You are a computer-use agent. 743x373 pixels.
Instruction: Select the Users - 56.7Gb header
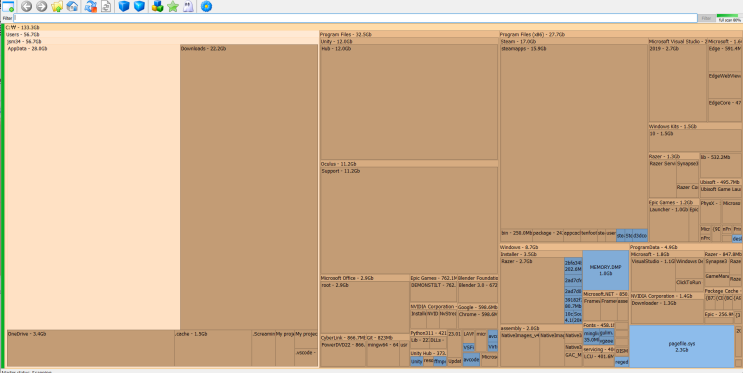pos(161,35)
